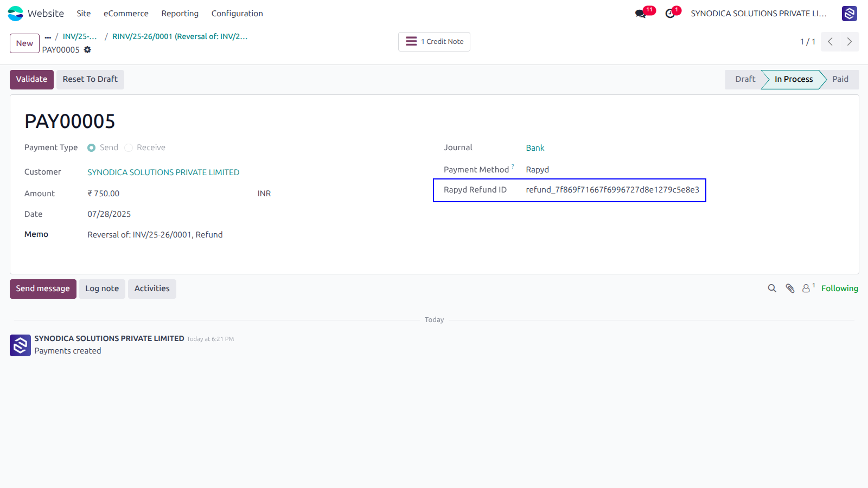Click the Validate button
This screenshot has width=868, height=488.
click(x=31, y=80)
